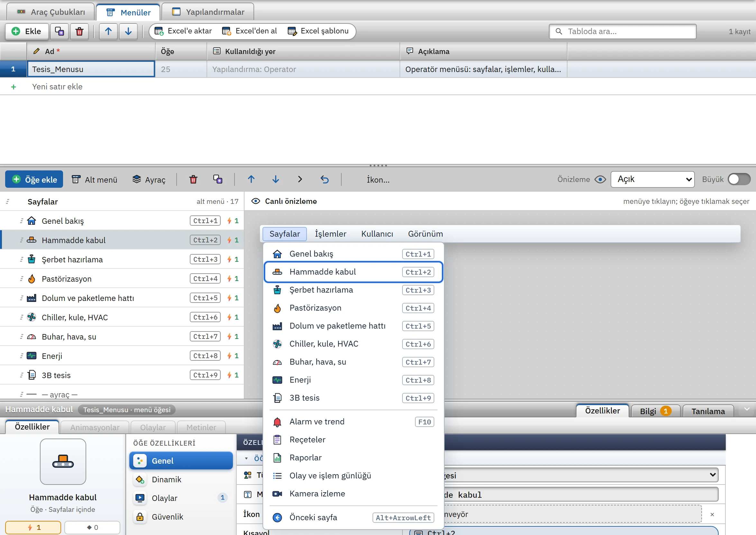Click the red trash icon in top toolbar
The width and height of the screenshot is (756, 535).
coord(79,31)
